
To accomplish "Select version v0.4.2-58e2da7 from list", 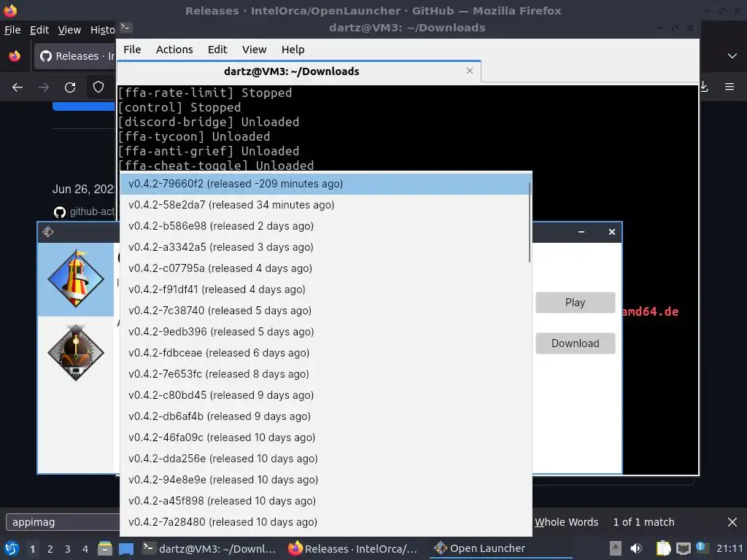I will point(324,205).
